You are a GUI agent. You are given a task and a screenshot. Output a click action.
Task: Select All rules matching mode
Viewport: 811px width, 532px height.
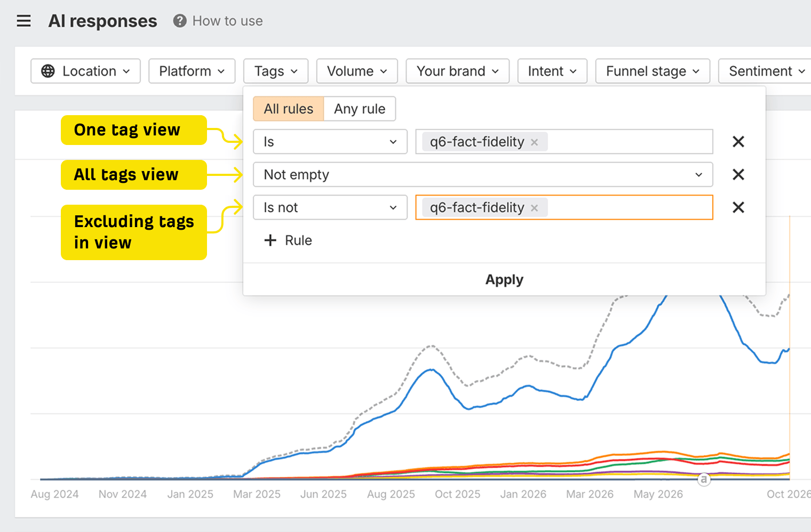point(289,109)
